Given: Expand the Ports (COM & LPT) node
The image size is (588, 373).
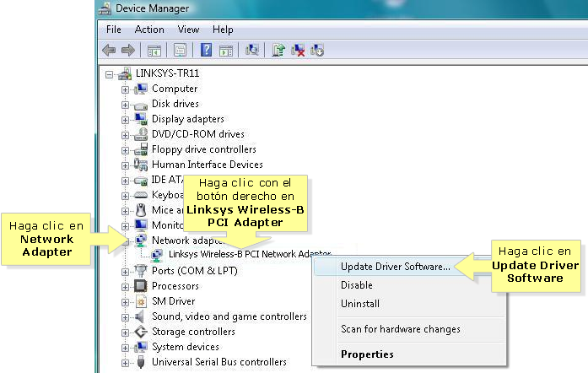Looking at the screenshot, I should [x=125, y=272].
